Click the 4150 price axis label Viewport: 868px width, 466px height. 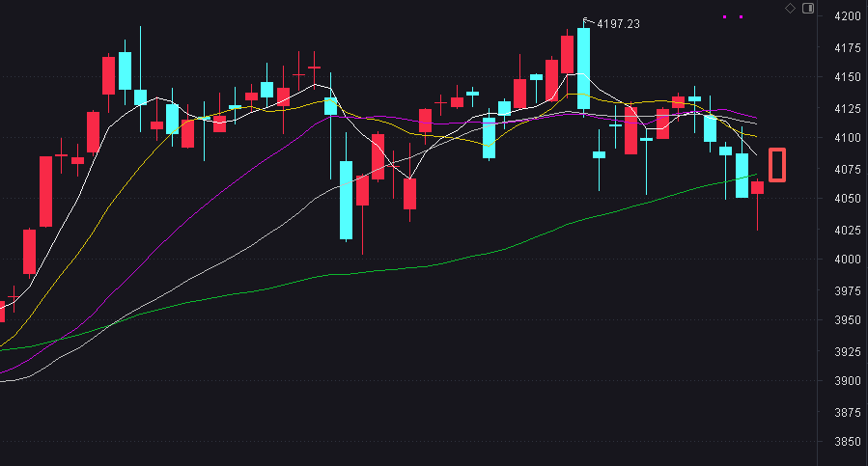847,77
